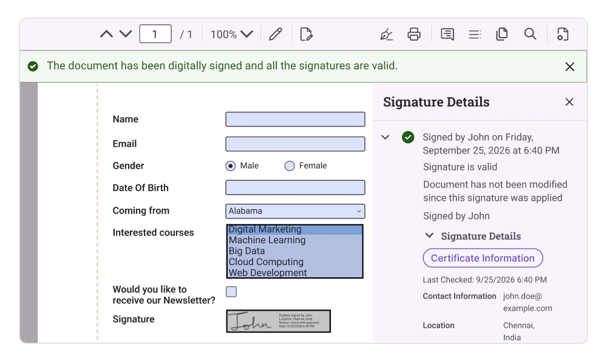
Task: Go to previous page with up arrow
Action: point(106,34)
